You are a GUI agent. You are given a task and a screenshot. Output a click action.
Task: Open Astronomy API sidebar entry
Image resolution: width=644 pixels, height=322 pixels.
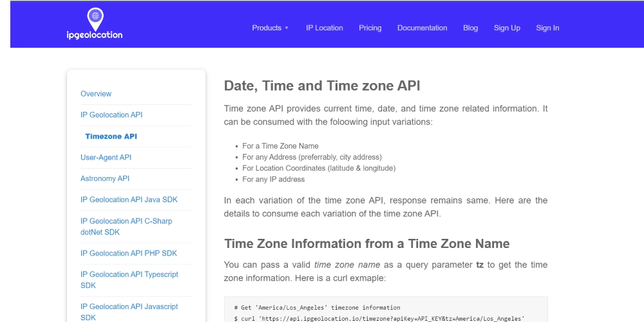point(105,179)
